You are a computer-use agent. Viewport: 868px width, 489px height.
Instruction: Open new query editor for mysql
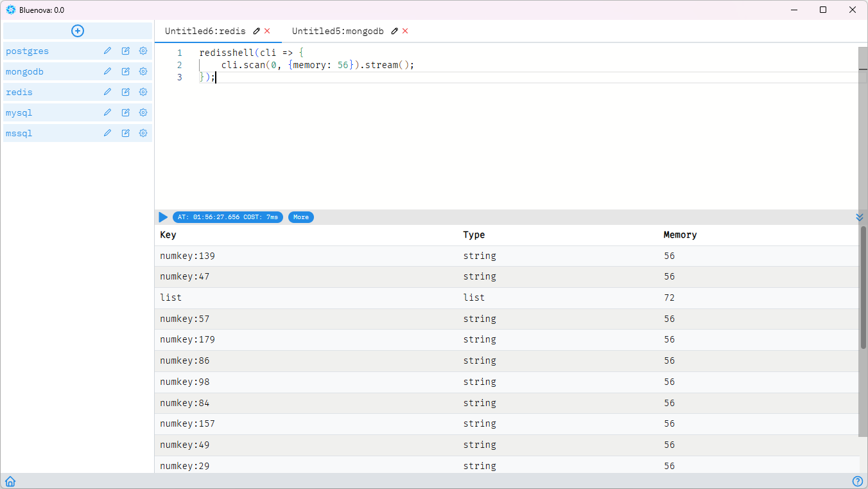(126, 112)
